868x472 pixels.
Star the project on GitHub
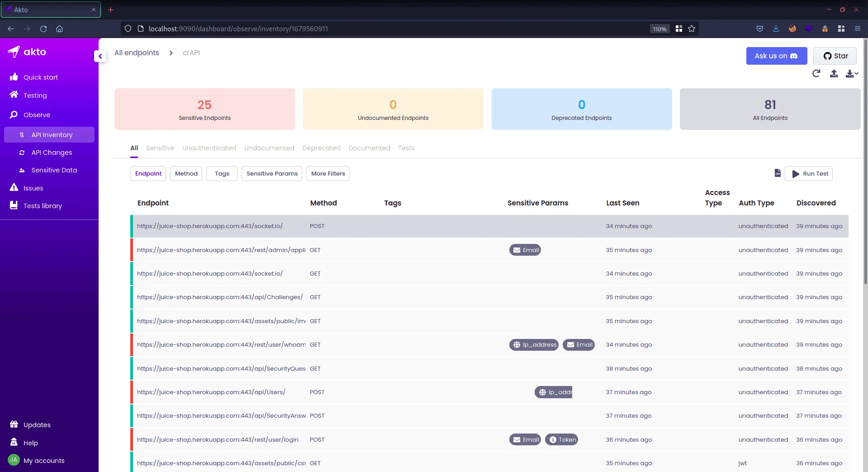coord(835,56)
